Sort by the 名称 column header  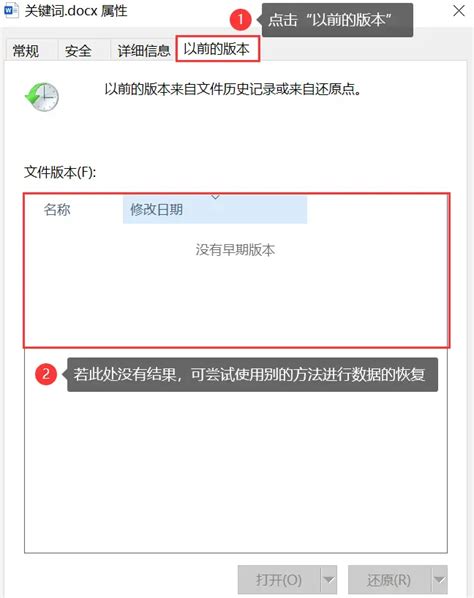click(x=57, y=210)
